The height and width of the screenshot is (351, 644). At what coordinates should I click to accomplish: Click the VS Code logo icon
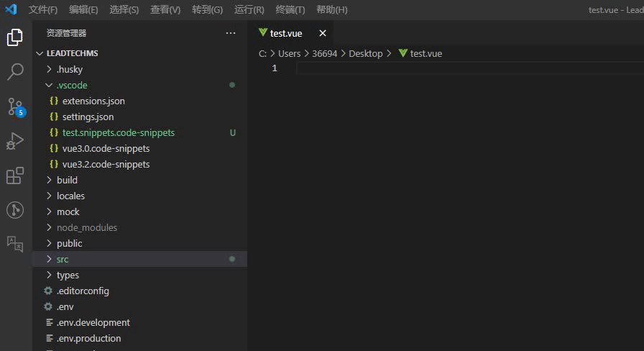[11, 9]
